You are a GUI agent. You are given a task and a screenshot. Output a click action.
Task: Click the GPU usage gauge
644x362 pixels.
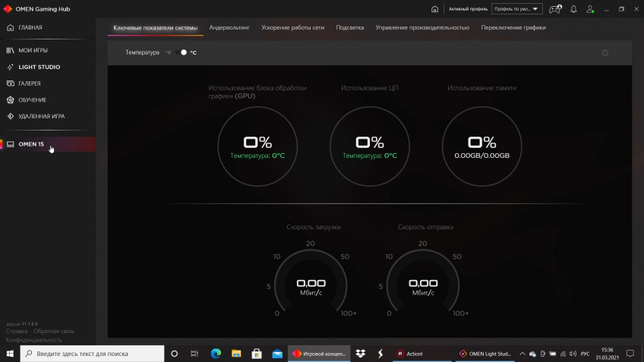(257, 146)
